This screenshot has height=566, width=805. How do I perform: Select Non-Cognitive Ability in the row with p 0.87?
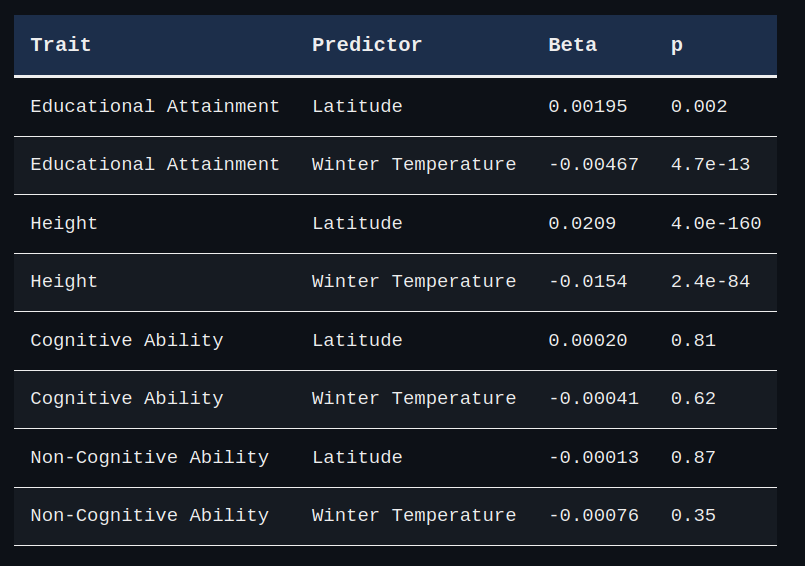tap(149, 458)
